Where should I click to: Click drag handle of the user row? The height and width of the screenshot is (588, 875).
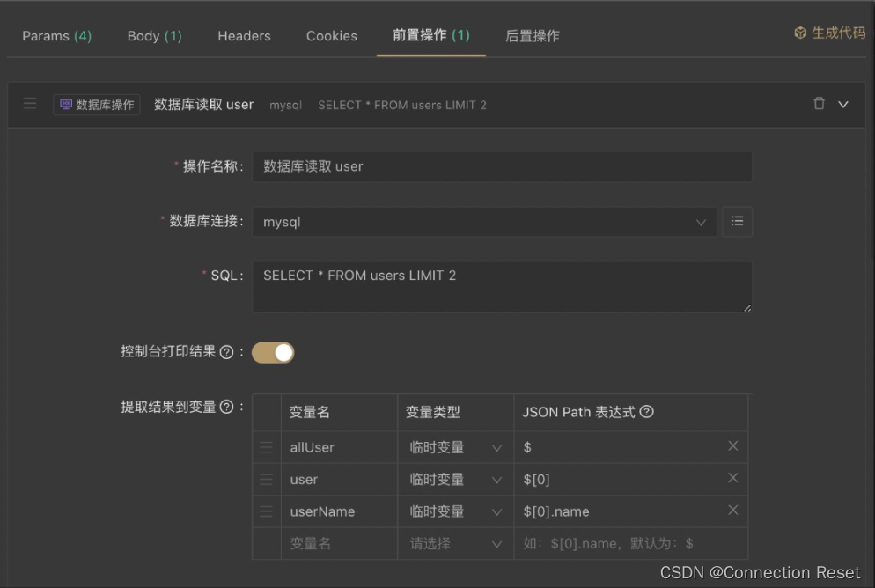(266, 479)
